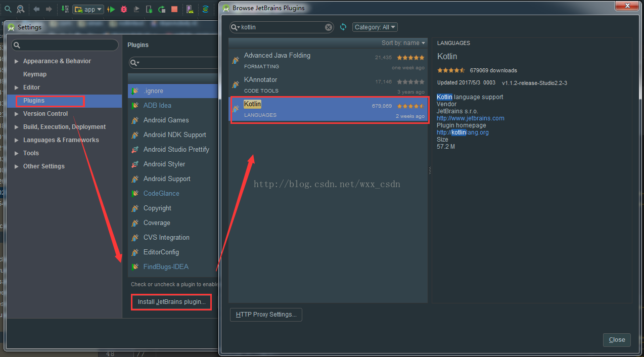Image resolution: width=644 pixels, height=357 pixels.
Task: Click the Find magnifier icon in main toolbar
Action: [x=8, y=9]
